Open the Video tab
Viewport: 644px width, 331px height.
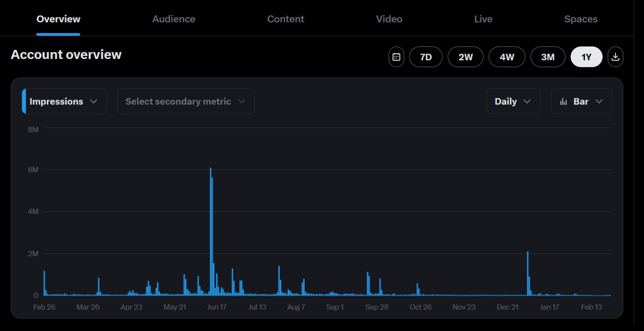tap(389, 19)
